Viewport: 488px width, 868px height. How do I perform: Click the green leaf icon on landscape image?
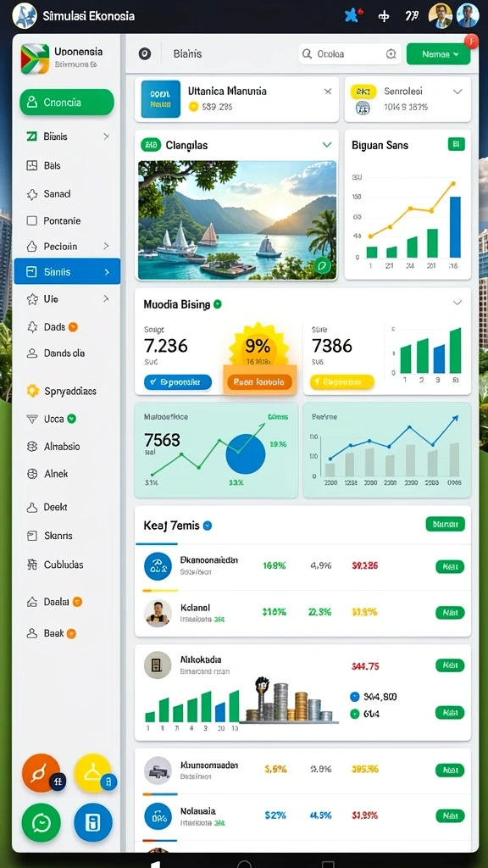tap(322, 265)
